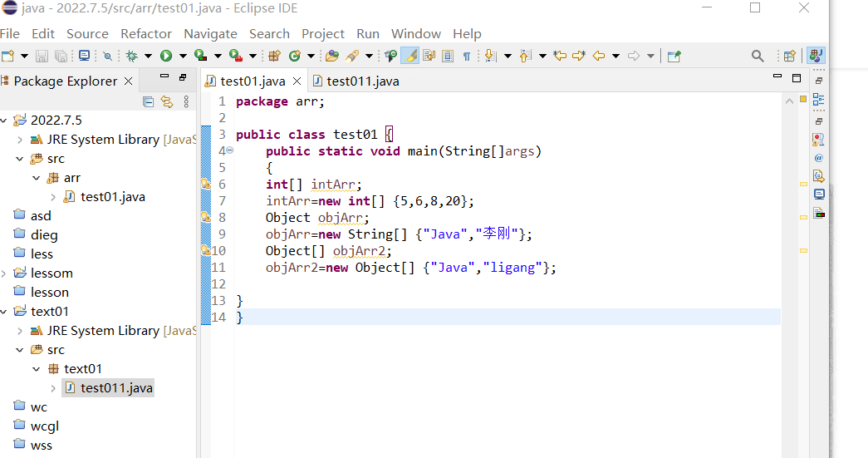Start Debug with the bug icon

pyautogui.click(x=132, y=56)
